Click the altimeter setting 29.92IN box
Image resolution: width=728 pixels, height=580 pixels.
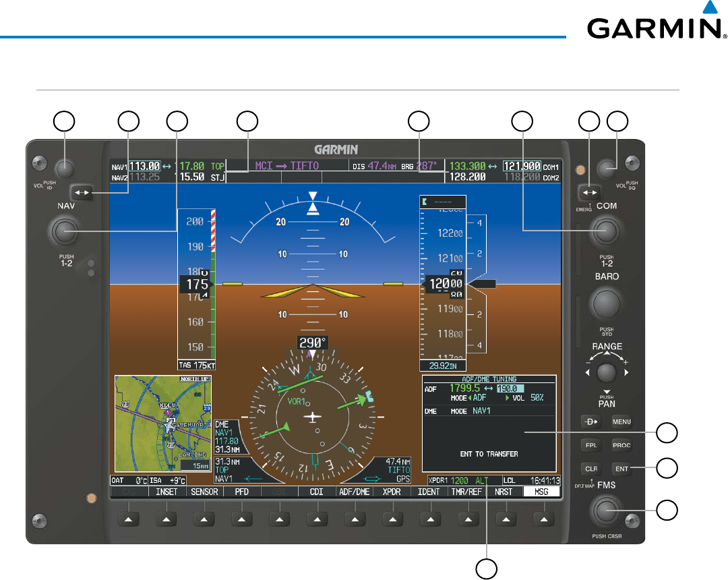(x=442, y=366)
